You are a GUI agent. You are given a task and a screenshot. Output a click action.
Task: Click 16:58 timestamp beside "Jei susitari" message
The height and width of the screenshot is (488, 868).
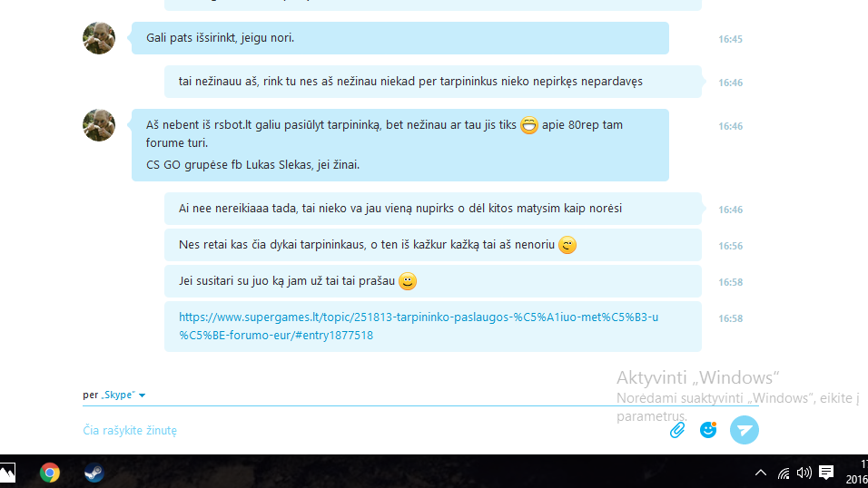coord(730,283)
